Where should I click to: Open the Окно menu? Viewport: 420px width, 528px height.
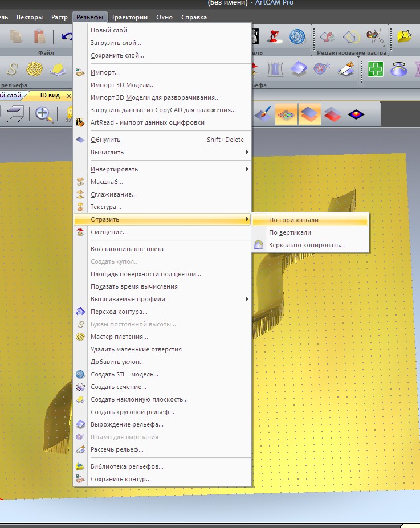click(x=164, y=17)
